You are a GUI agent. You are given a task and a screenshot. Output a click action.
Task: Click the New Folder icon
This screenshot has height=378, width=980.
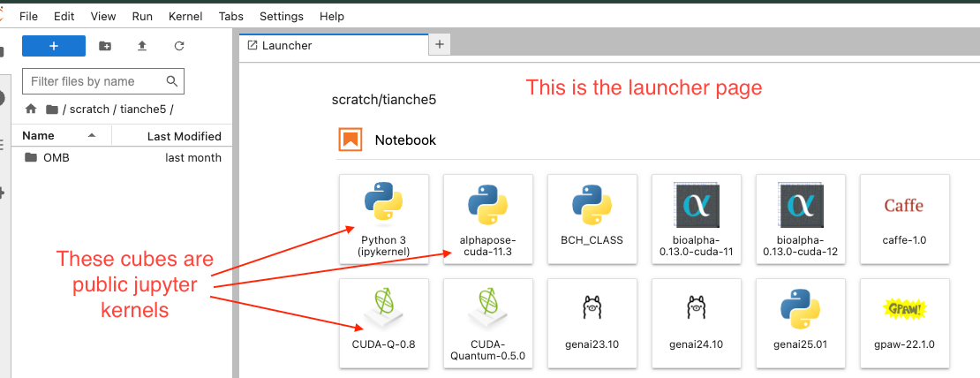tap(105, 46)
